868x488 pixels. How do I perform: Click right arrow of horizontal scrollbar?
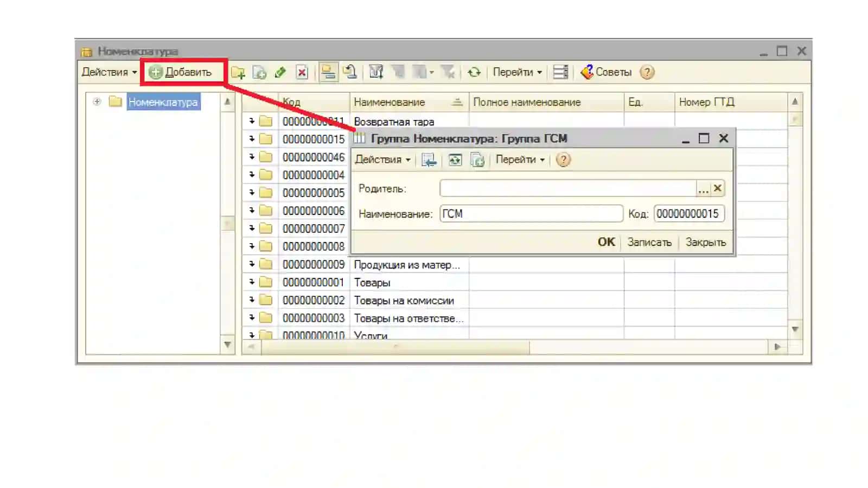tap(777, 347)
